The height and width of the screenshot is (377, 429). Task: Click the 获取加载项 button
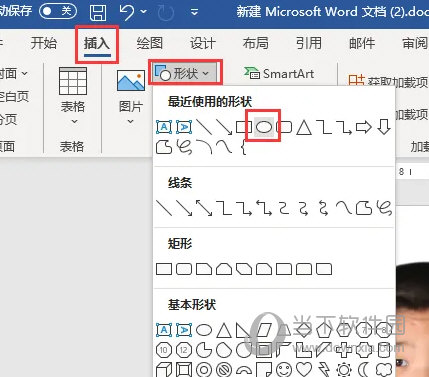(x=388, y=81)
